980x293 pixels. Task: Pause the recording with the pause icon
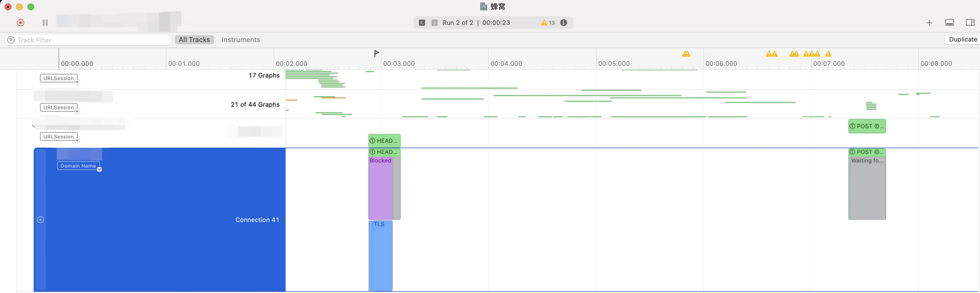[x=45, y=23]
